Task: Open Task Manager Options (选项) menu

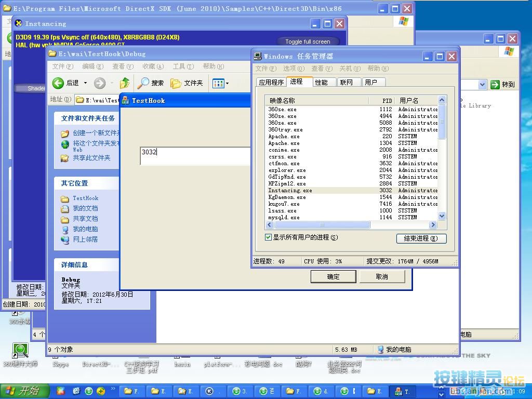Action: pos(294,69)
